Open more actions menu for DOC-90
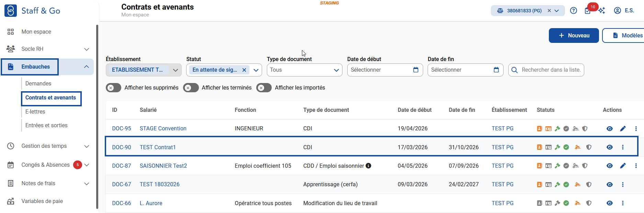The image size is (644, 213). pos(623,147)
